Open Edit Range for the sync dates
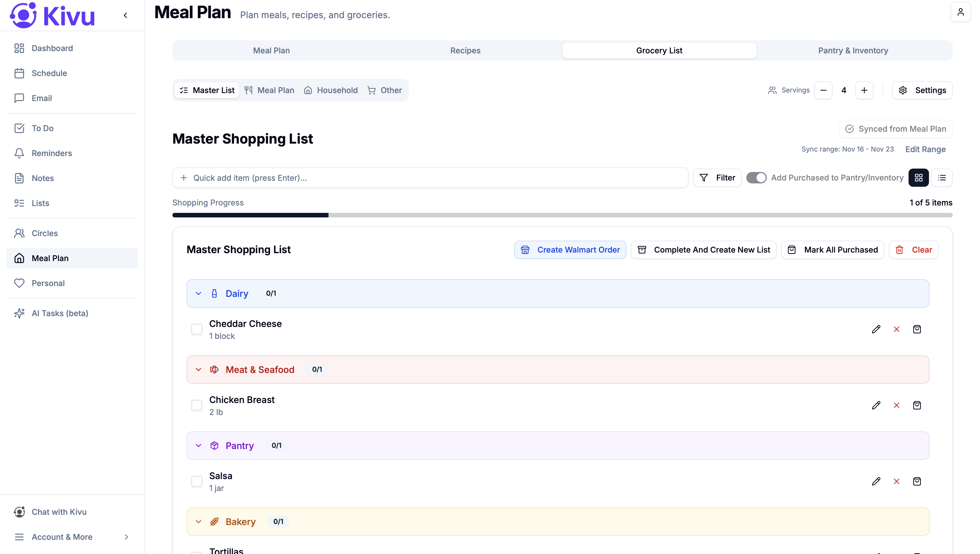Screen dimensions: 980x554 click(925, 149)
